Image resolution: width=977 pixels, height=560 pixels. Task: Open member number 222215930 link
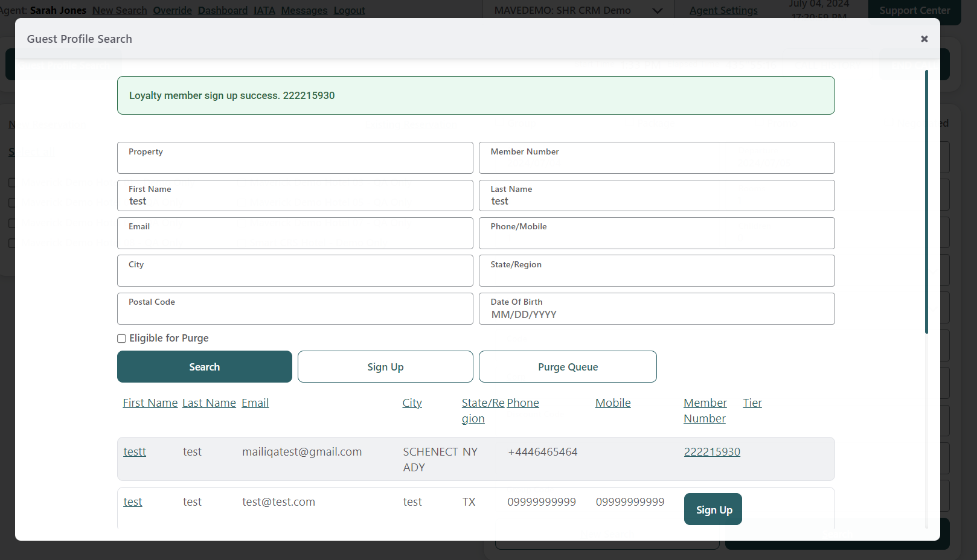tap(712, 452)
